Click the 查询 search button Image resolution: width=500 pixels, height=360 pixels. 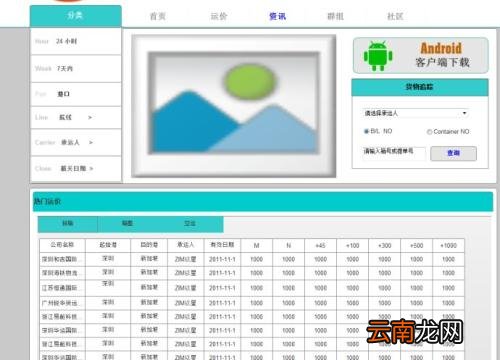(x=453, y=153)
